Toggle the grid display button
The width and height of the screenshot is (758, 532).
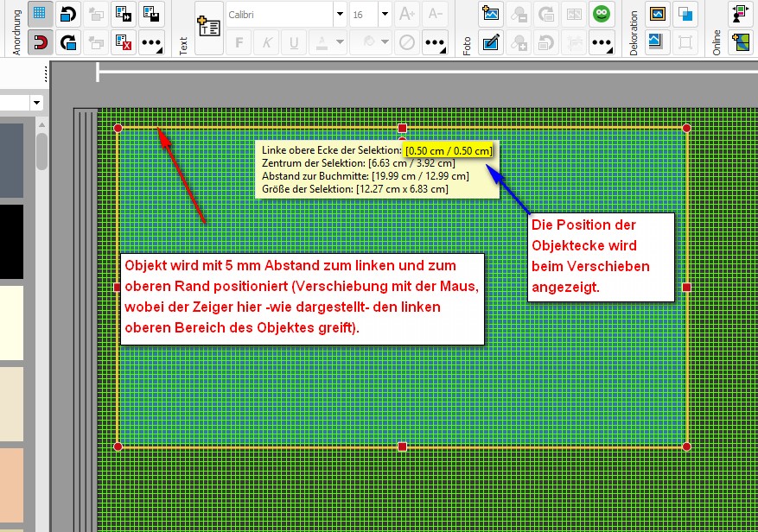40,14
